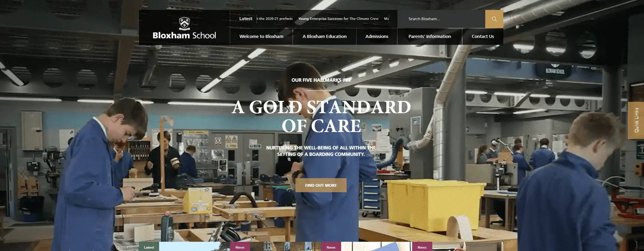The height and width of the screenshot is (251, 644).
Task: Select the green Latest tag at page bottom
Action: point(149,247)
